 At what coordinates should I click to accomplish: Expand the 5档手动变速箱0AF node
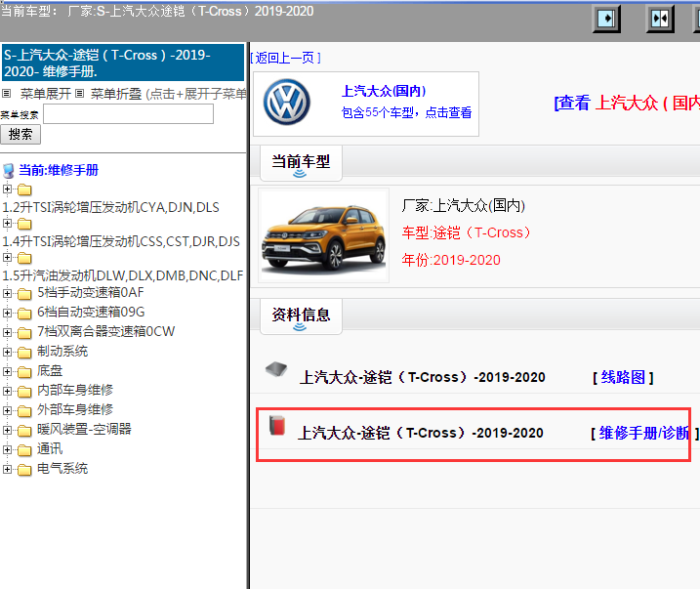coord(7,293)
